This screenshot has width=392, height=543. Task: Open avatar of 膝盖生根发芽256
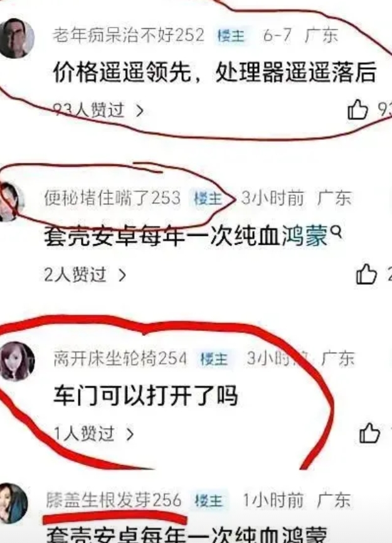pos(13,503)
